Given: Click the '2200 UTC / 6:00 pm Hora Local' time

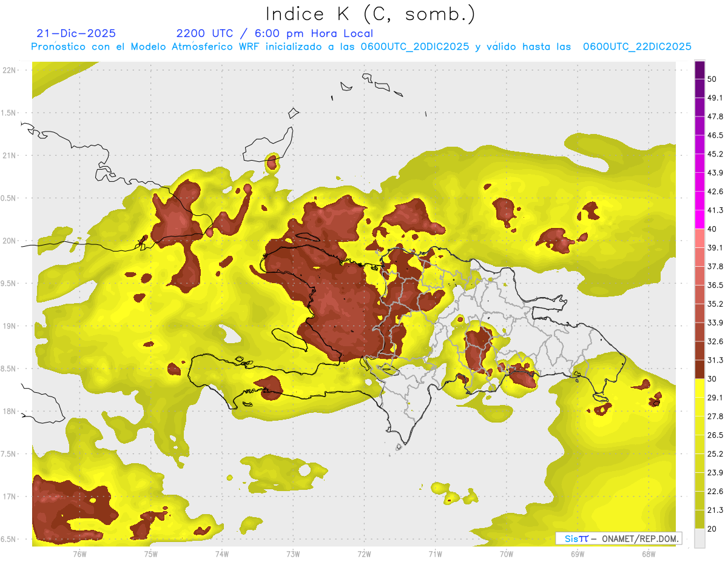Looking at the screenshot, I should coord(274,33).
